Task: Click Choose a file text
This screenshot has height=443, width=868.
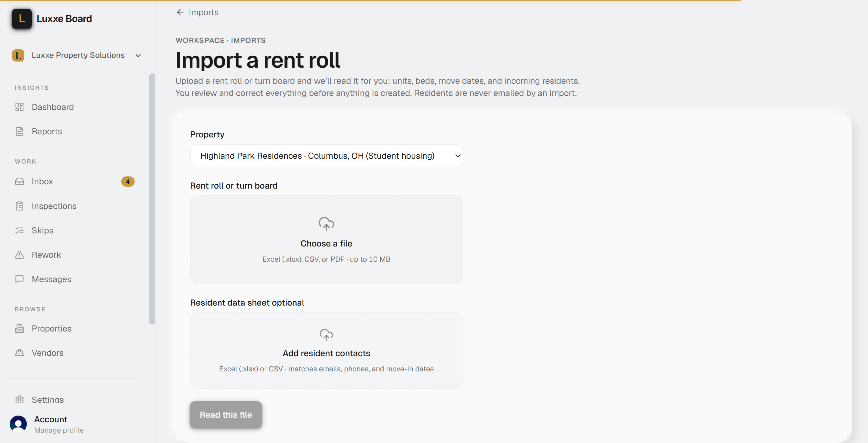Action: click(x=326, y=243)
